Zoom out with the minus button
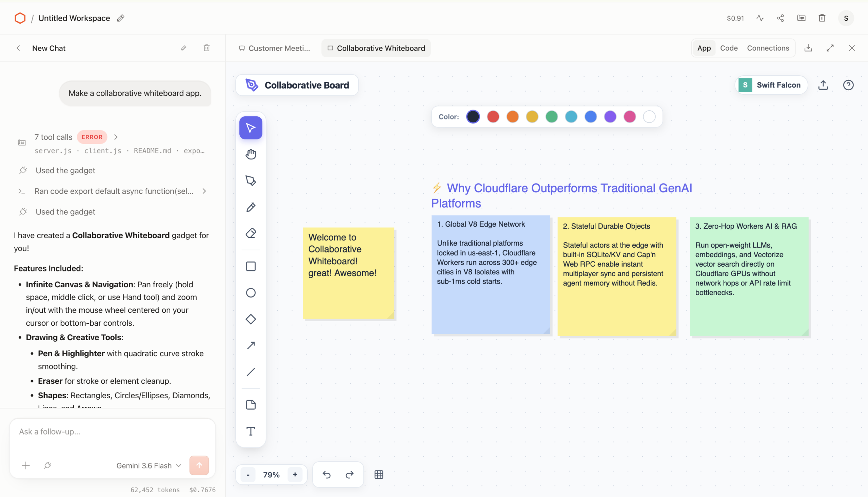Image resolution: width=868 pixels, height=497 pixels. click(x=248, y=475)
